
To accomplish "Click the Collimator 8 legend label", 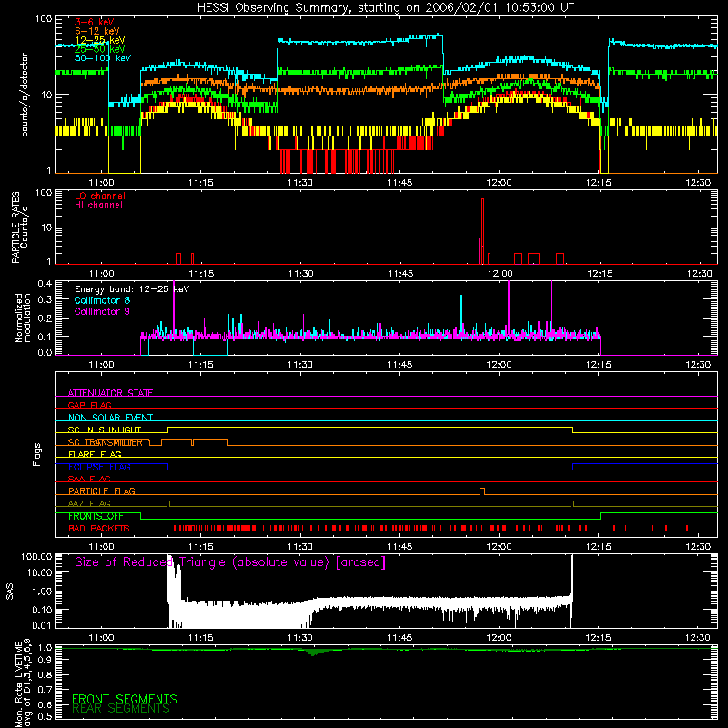I will [102, 300].
